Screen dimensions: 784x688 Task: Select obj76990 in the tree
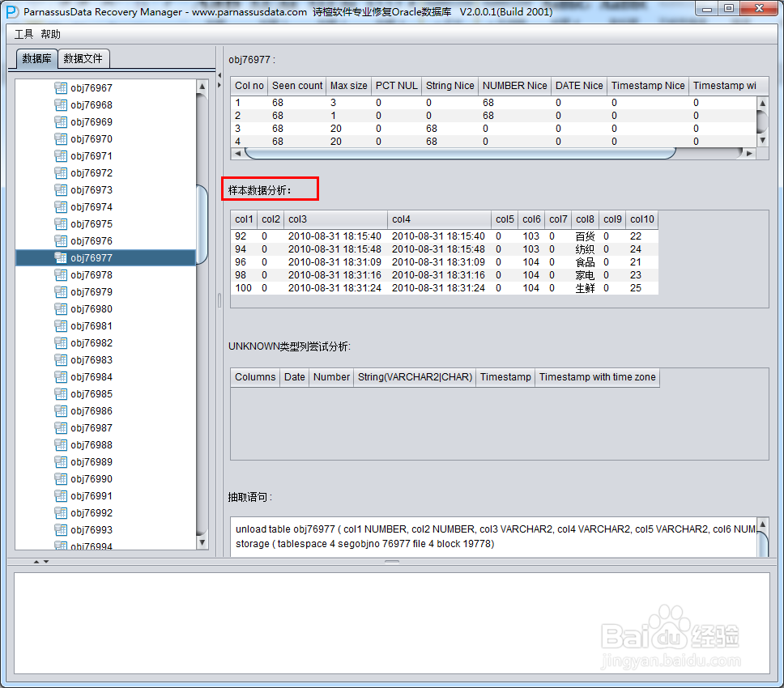92,478
